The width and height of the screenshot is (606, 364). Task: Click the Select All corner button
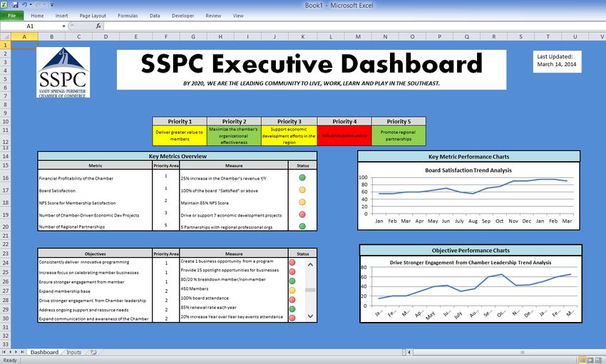(6, 36)
